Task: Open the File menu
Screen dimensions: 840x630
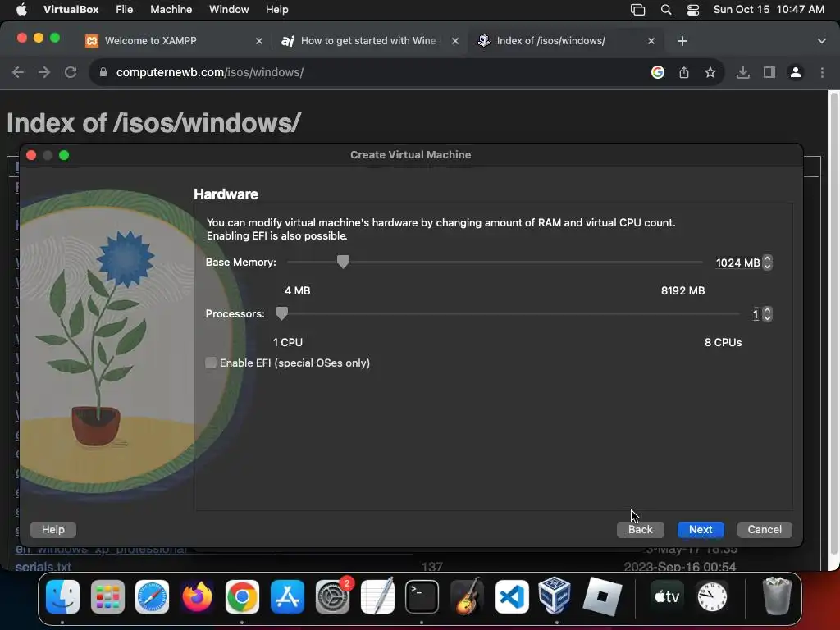Action: (x=125, y=10)
